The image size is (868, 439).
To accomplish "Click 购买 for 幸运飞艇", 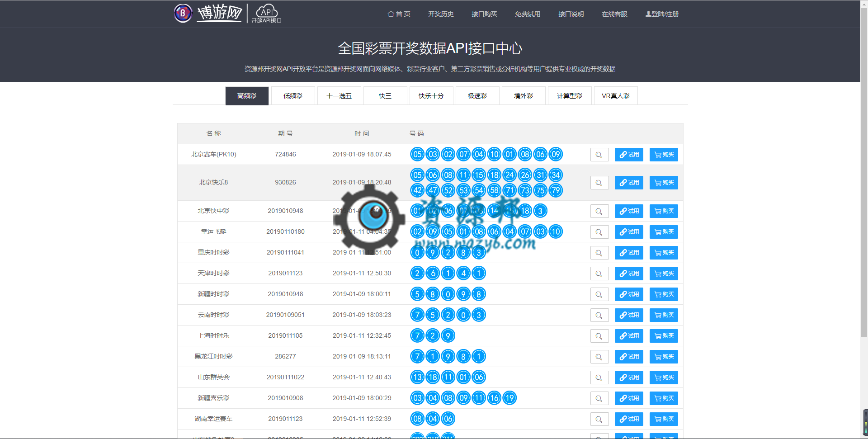I will (x=664, y=232).
